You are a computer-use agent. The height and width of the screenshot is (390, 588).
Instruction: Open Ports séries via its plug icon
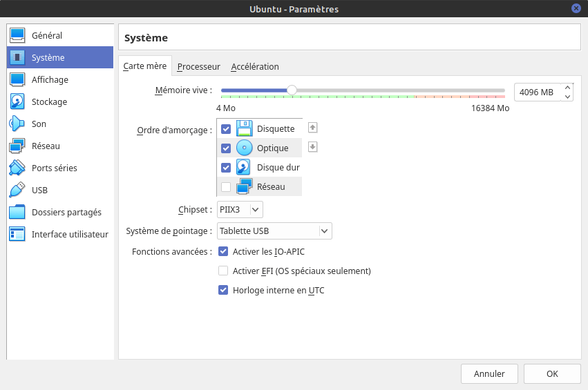coord(17,168)
